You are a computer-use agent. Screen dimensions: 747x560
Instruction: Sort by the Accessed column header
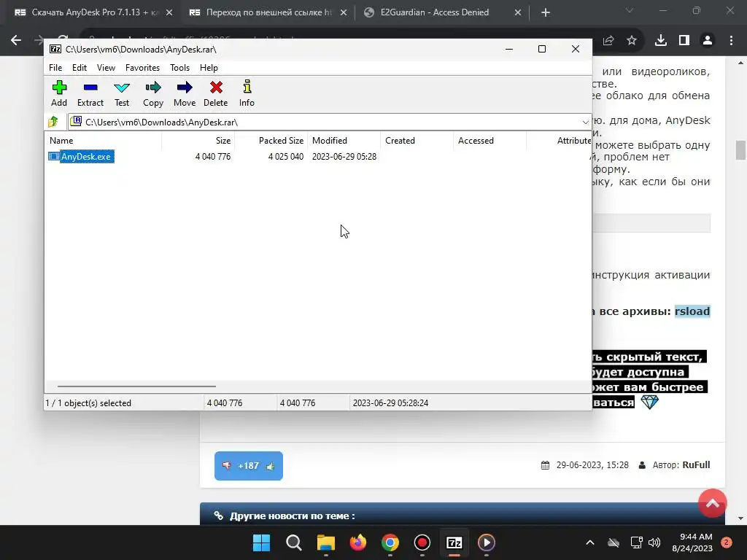[490, 141]
